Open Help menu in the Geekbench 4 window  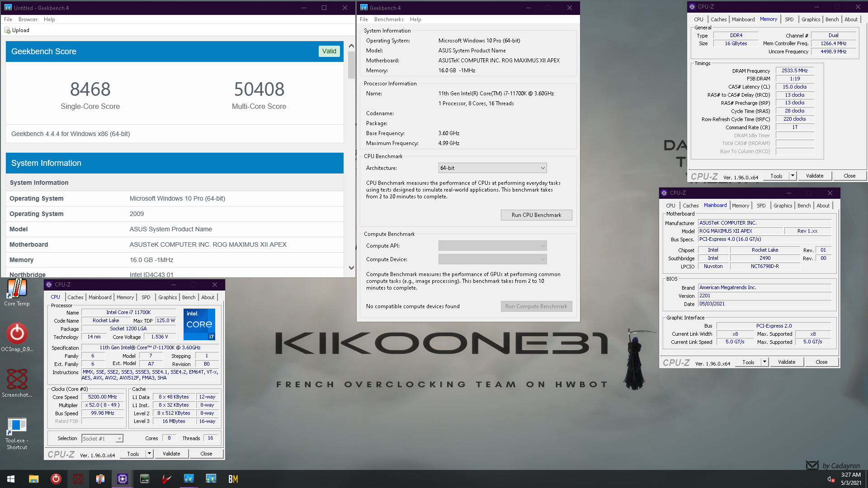[x=415, y=19]
